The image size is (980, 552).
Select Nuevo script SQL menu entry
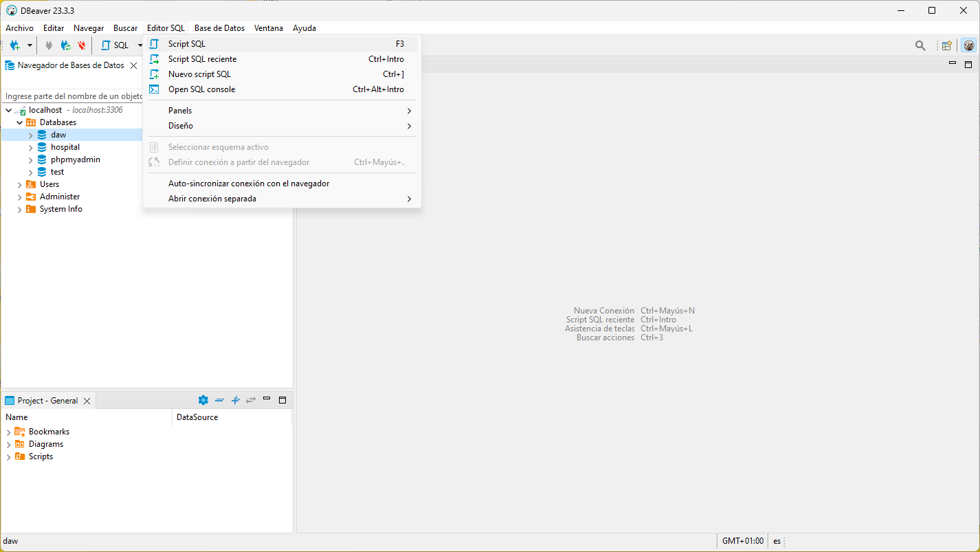(199, 74)
